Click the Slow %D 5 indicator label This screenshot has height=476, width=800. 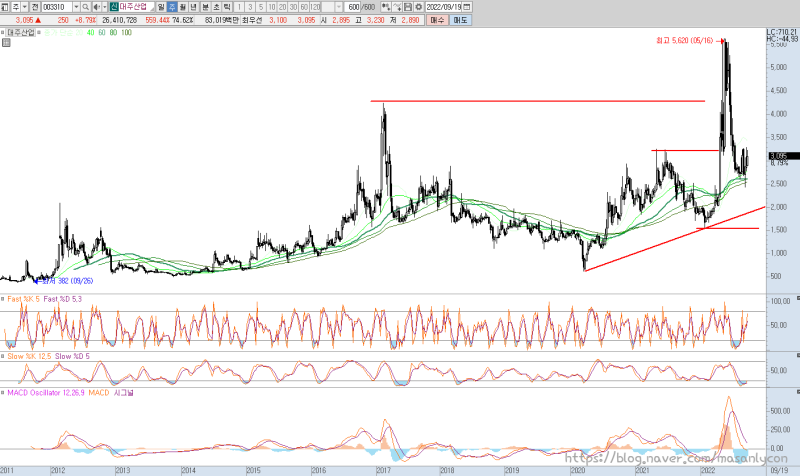[x=72, y=356]
